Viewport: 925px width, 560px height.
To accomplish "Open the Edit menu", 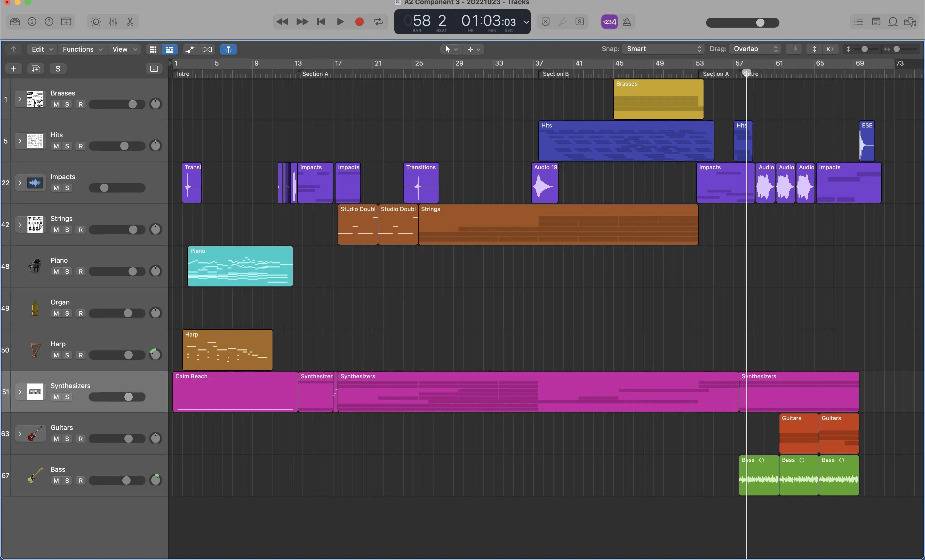I will pos(42,49).
